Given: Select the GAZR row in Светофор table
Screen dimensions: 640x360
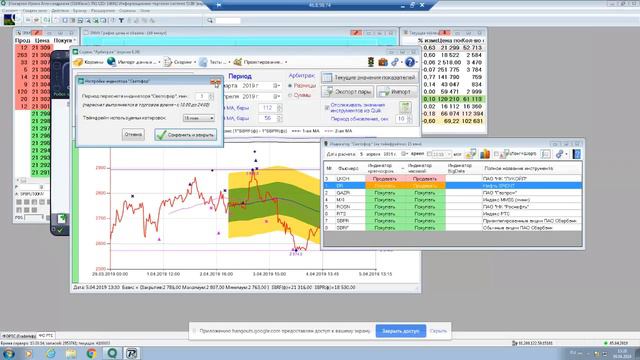Looking at the screenshot, I should click(453, 193).
